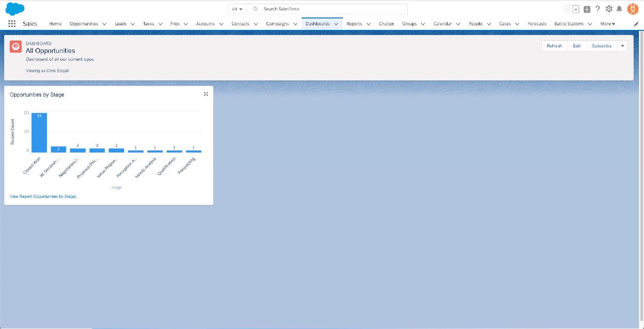Open the Forecasts tab
This screenshot has height=329, width=644.
[537, 24]
